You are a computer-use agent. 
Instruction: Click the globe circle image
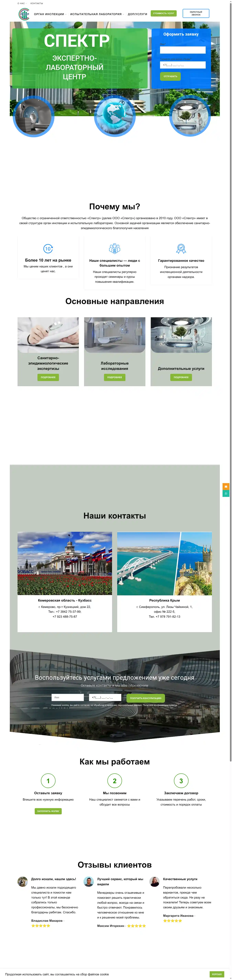click(114, 116)
